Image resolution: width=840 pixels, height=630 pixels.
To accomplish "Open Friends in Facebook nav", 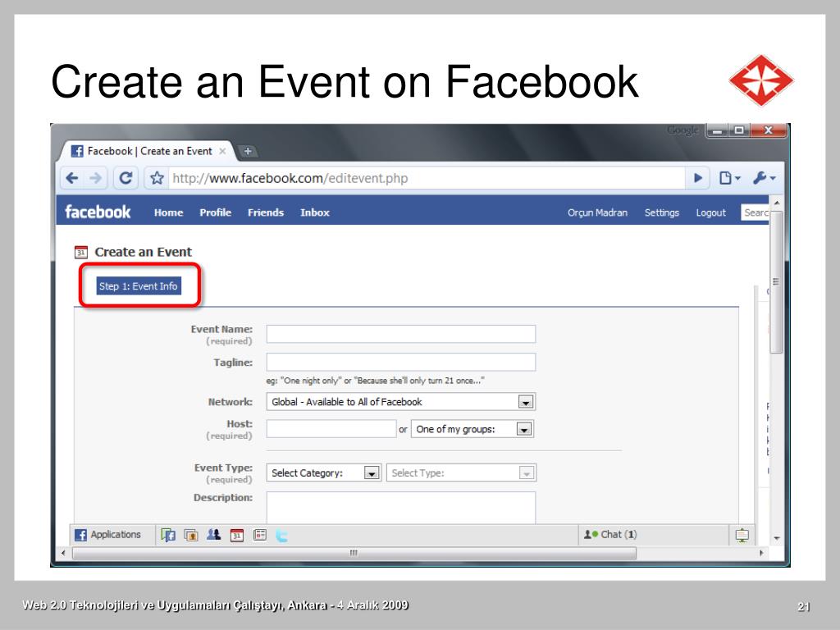I will (x=266, y=212).
